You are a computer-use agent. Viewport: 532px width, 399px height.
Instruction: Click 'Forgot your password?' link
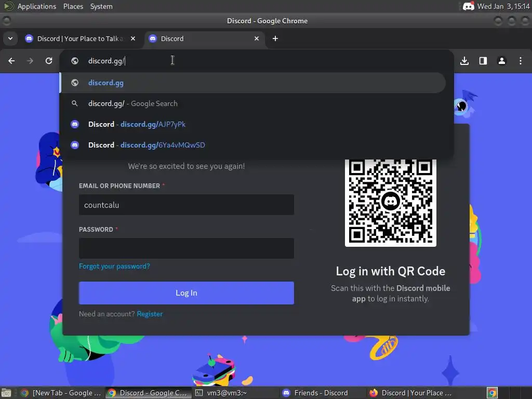pyautogui.click(x=114, y=267)
